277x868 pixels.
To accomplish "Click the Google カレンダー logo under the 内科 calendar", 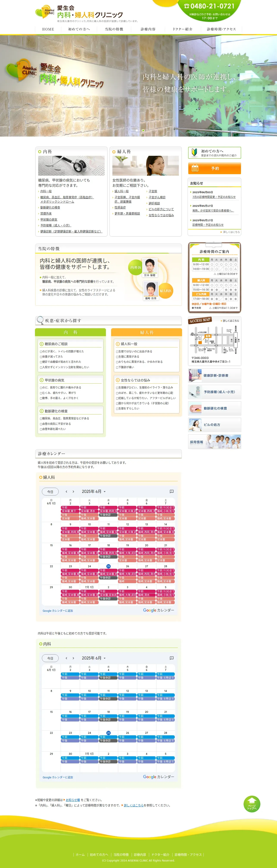I will pos(159,777).
